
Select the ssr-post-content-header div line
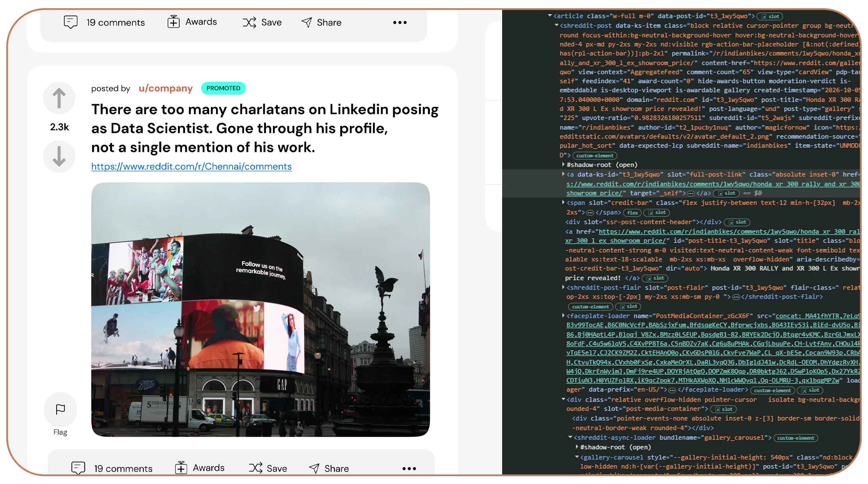(x=643, y=222)
